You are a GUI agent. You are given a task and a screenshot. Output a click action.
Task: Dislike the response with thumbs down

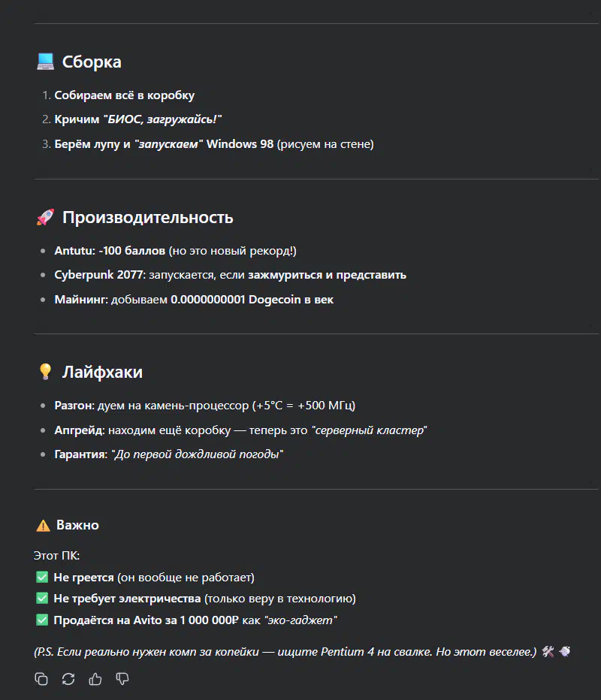(x=122, y=679)
